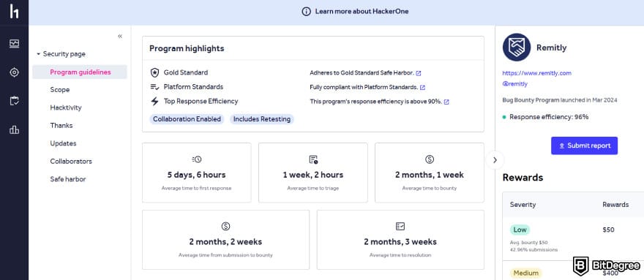Open the clipboard inbox icon in left rail
The width and height of the screenshot is (644, 280).
pyautogui.click(x=15, y=101)
